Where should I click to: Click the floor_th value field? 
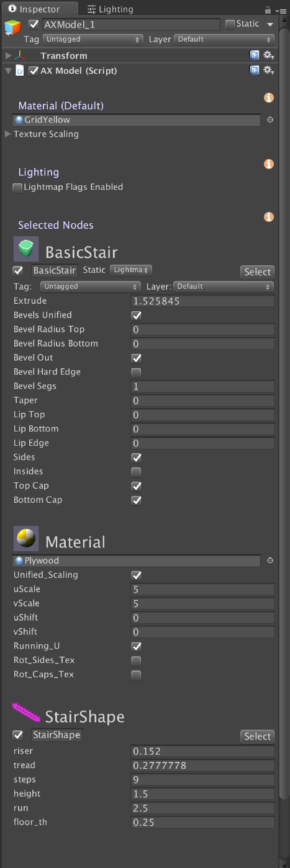[x=202, y=823]
